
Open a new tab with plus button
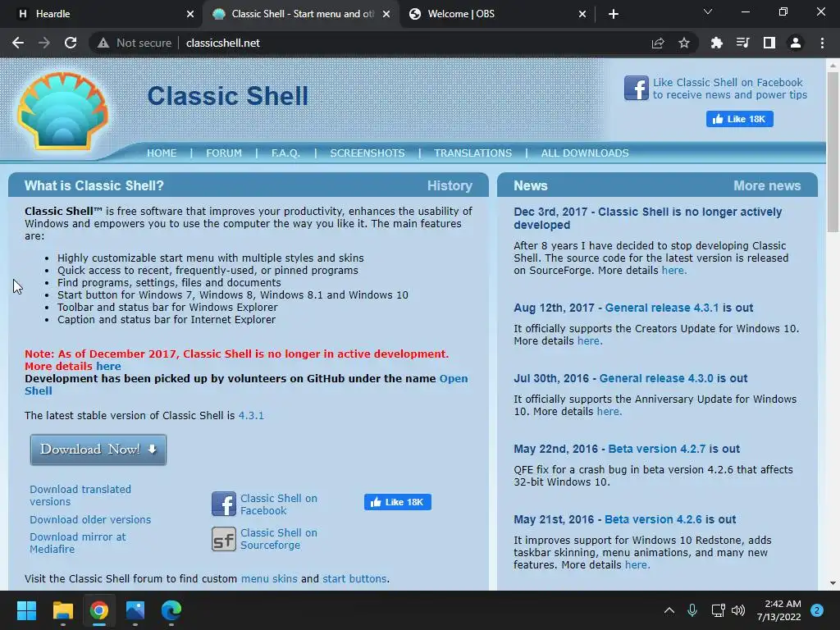614,14
